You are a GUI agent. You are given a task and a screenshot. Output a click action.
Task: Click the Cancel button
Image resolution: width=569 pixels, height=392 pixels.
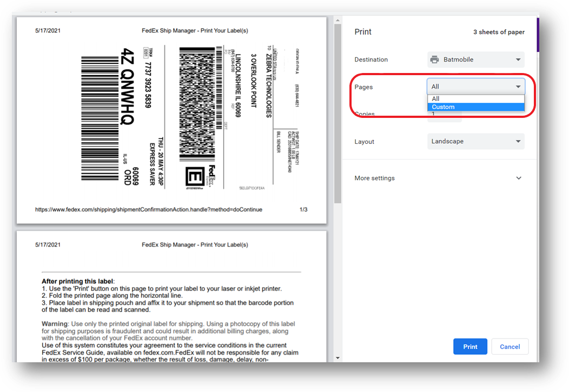[510, 347]
